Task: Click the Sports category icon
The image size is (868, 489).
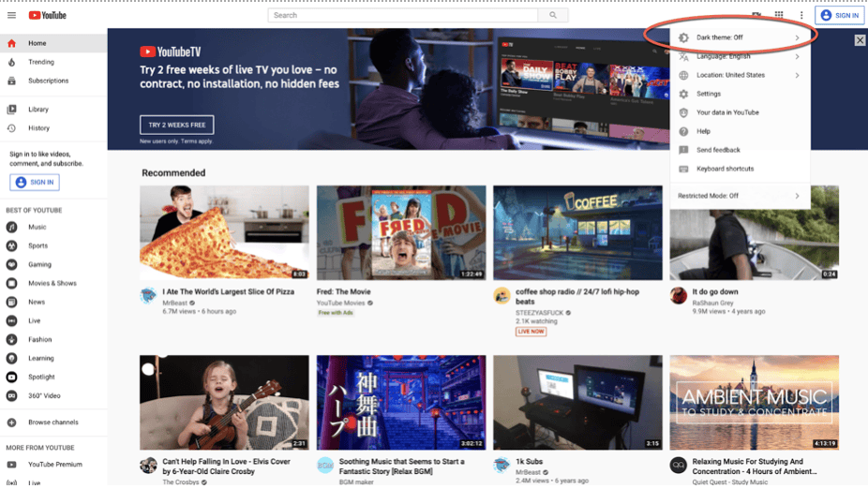Action: click(x=11, y=246)
